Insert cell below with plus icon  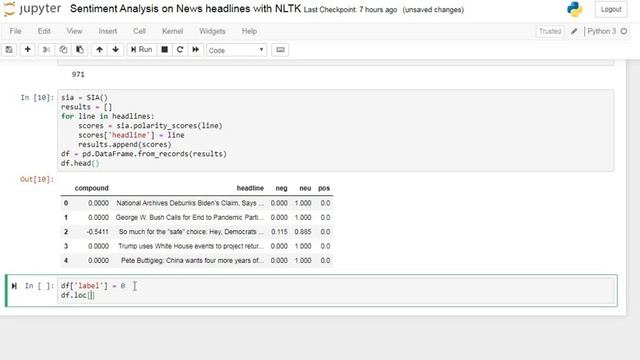(27, 50)
